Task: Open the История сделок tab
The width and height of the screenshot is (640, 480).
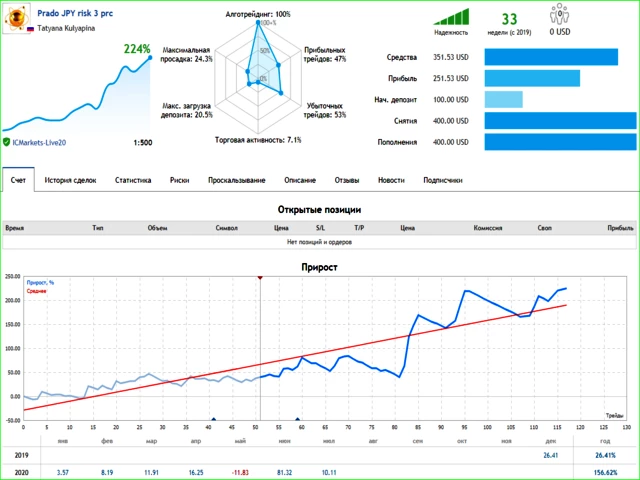Action: click(70, 180)
